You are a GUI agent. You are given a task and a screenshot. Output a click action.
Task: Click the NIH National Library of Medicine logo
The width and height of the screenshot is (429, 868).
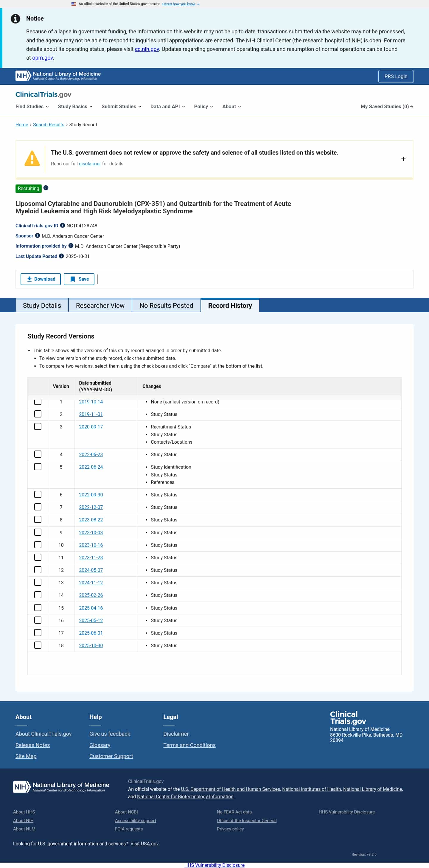click(x=58, y=76)
